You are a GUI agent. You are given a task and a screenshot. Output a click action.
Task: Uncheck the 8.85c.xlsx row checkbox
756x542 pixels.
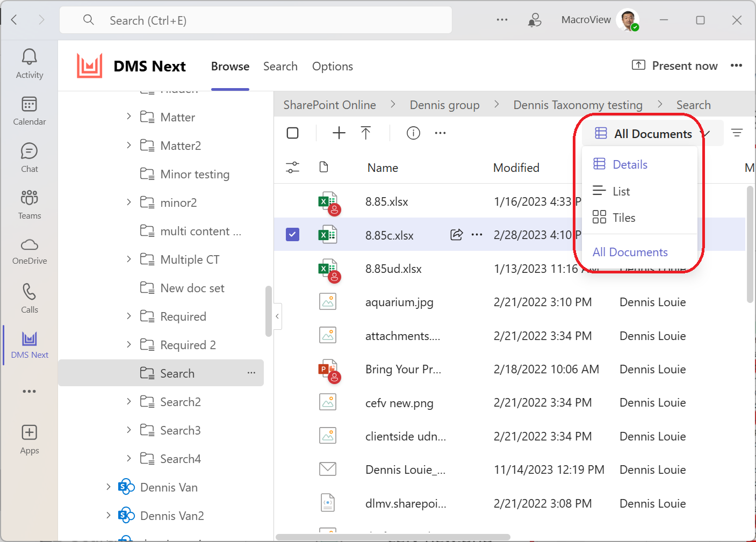(x=293, y=234)
